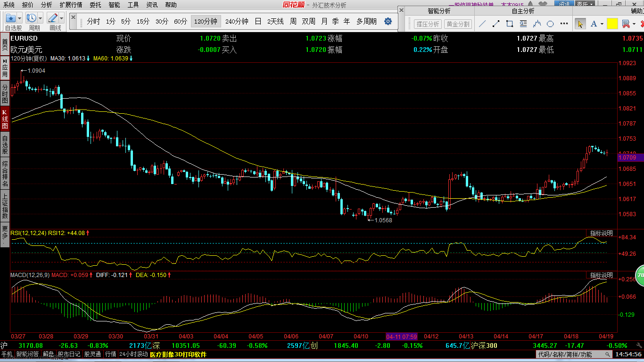Expand the 自选股 dropdown arrow

tap(19, 18)
